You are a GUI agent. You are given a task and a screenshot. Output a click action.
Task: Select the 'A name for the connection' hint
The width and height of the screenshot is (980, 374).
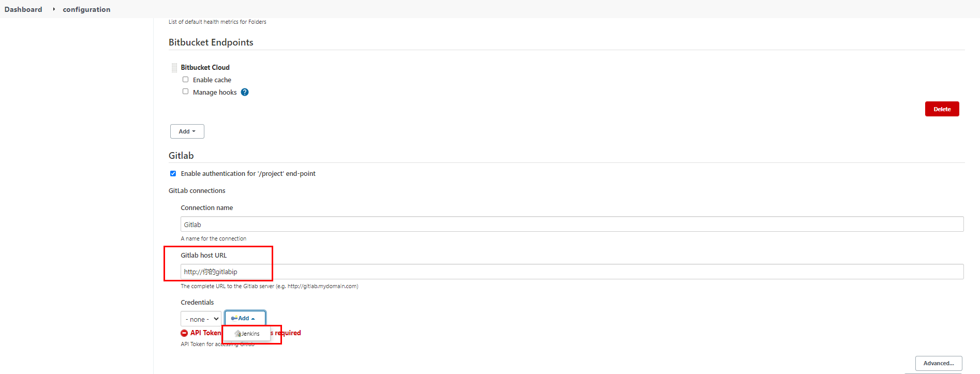tap(214, 239)
